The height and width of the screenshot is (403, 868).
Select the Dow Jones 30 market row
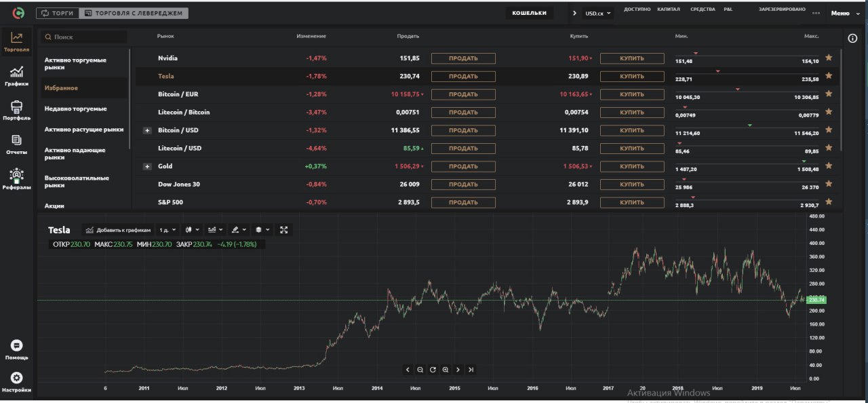(x=488, y=184)
